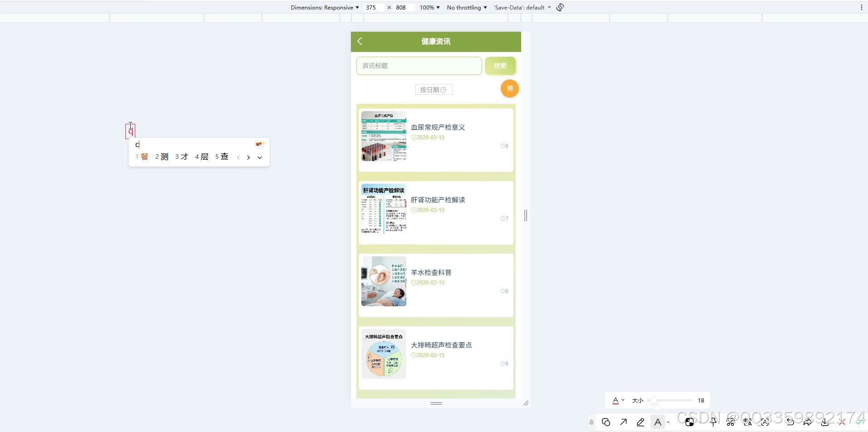The height and width of the screenshot is (432, 868).
Task: Open the Save-Data default dropdown
Action: click(x=522, y=7)
